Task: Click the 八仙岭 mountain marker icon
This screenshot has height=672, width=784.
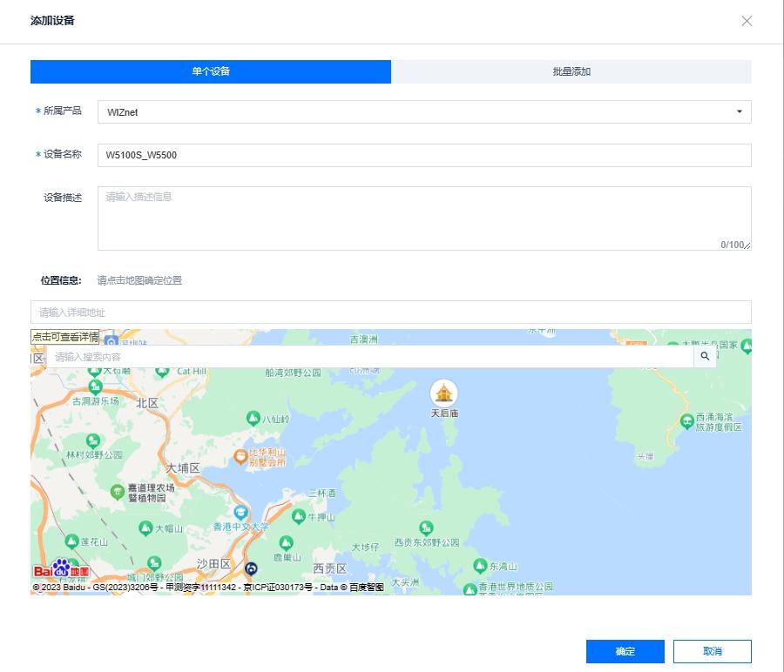Action: click(253, 419)
